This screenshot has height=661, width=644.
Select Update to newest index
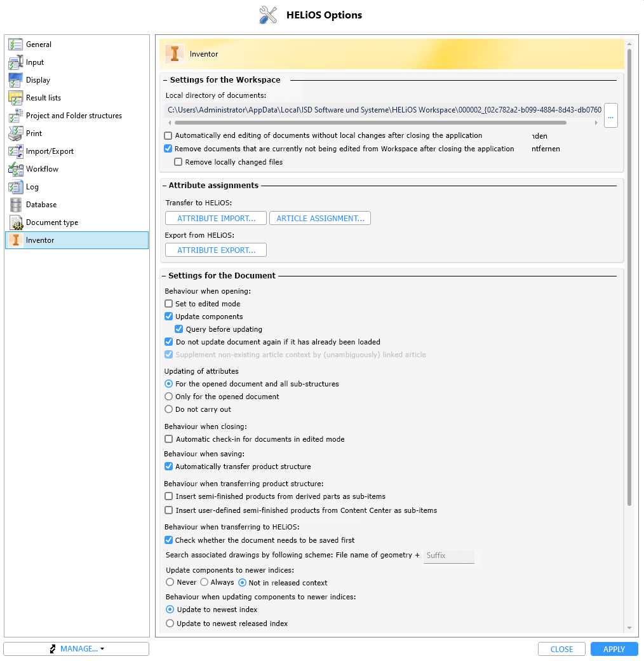(x=170, y=609)
